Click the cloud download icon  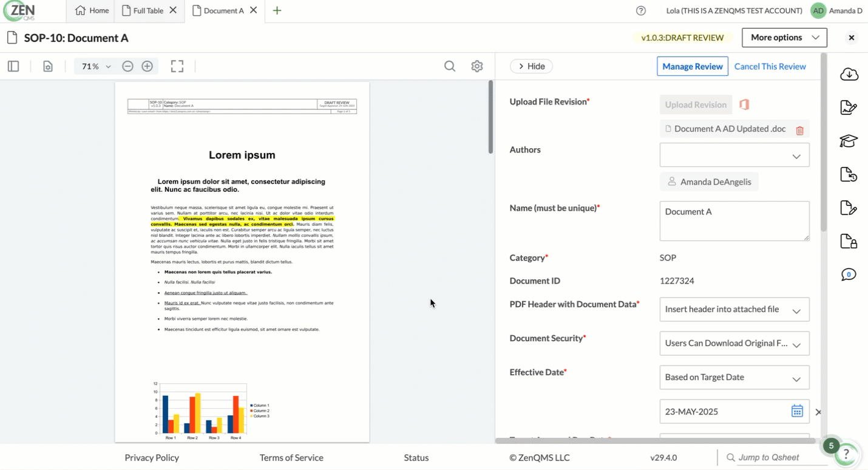click(849, 74)
